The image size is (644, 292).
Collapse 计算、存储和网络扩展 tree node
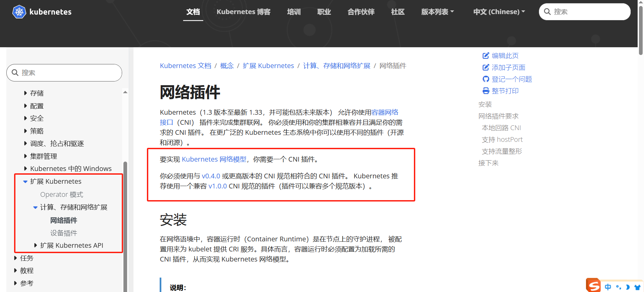pyautogui.click(x=35, y=207)
